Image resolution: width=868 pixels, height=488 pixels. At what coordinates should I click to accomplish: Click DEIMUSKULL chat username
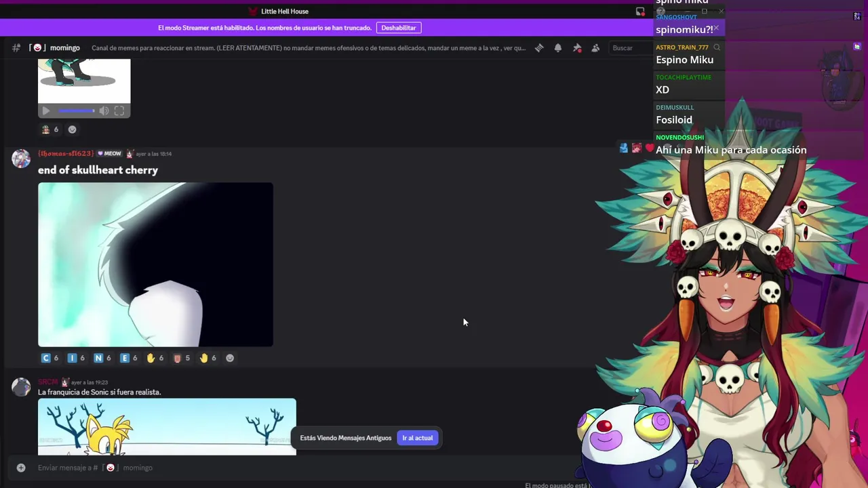[x=675, y=107]
